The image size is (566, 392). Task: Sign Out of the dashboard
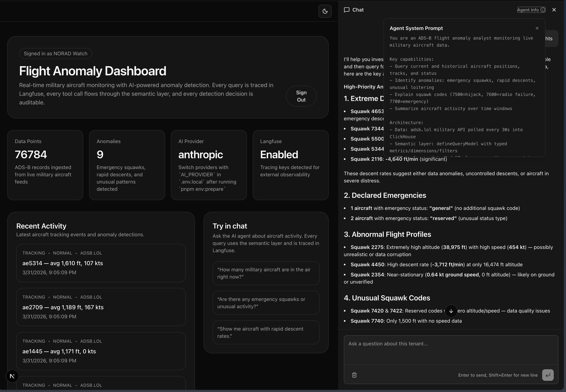tap(301, 96)
